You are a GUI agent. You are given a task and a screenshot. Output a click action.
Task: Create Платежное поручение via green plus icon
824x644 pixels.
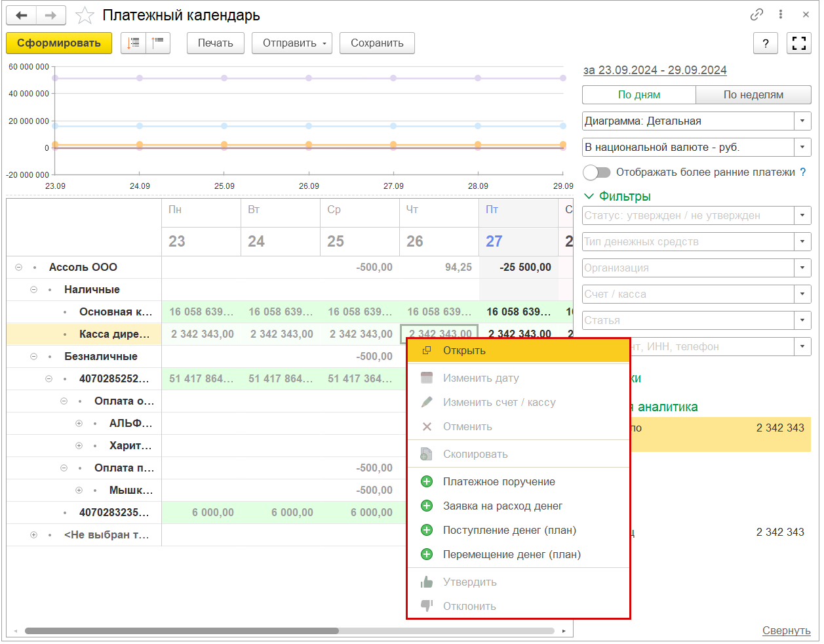tap(427, 481)
